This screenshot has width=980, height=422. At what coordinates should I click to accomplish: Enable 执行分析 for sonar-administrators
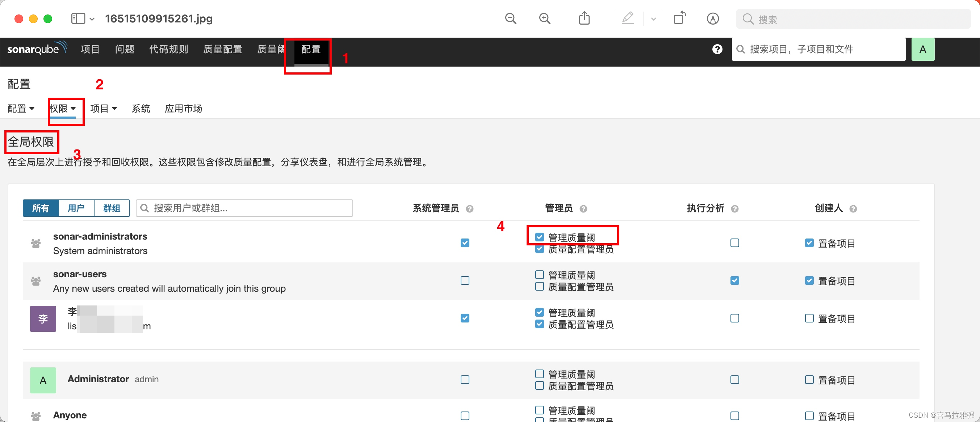pyautogui.click(x=734, y=243)
